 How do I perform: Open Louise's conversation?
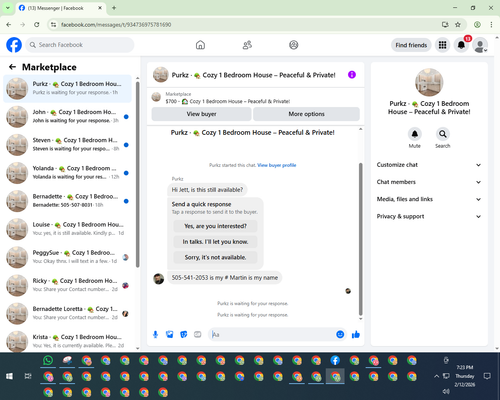(x=67, y=229)
